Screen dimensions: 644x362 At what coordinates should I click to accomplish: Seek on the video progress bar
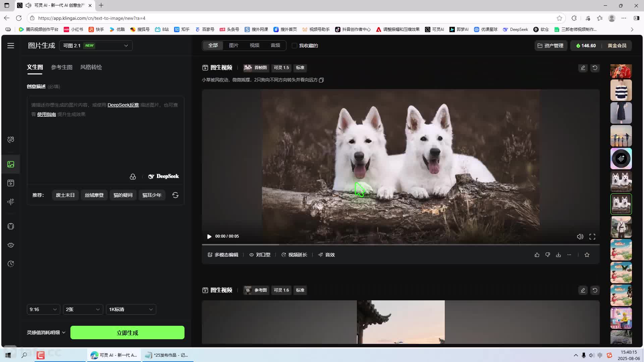(400, 245)
